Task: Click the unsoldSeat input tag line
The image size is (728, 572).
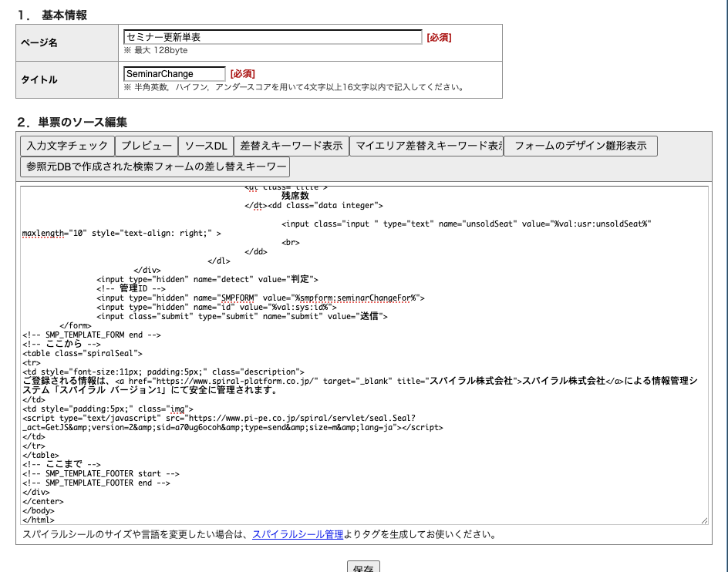Action: (467, 224)
